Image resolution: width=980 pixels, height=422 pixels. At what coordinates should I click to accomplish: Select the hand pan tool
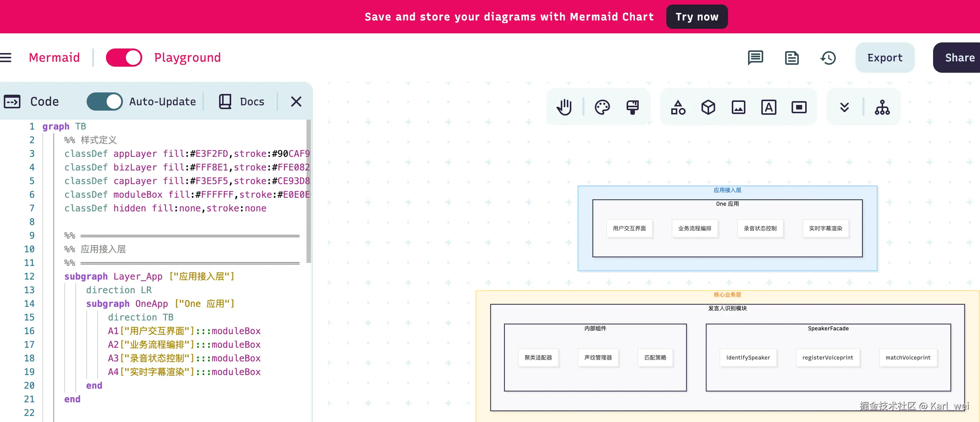(564, 107)
